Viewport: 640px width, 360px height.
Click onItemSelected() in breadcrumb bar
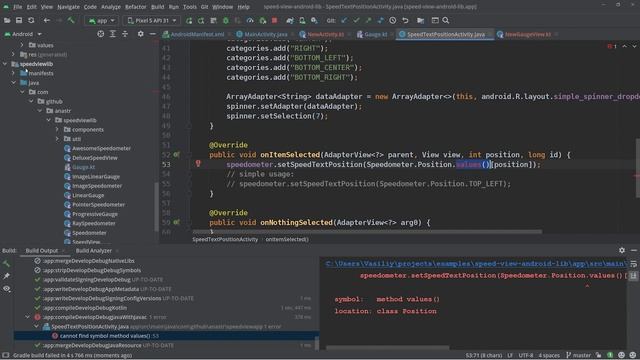[287, 240]
